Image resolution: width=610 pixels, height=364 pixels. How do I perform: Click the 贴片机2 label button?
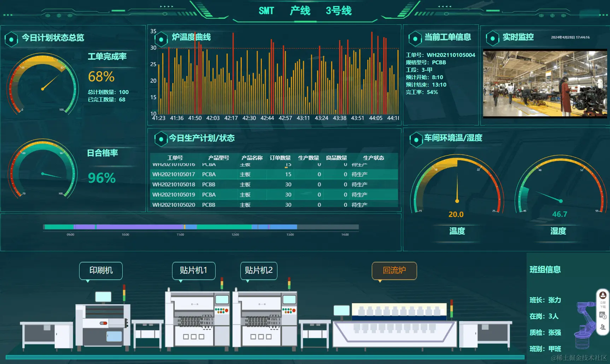coord(259,271)
